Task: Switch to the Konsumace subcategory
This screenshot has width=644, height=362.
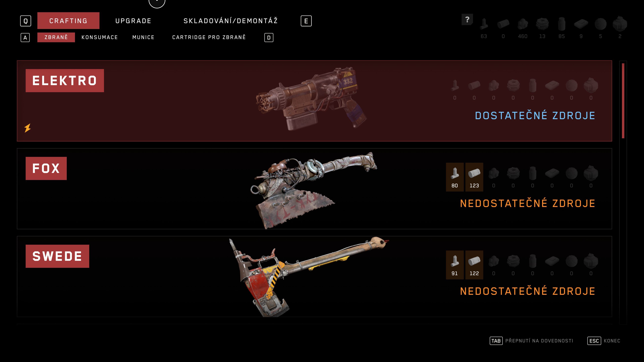Action: pos(99,37)
